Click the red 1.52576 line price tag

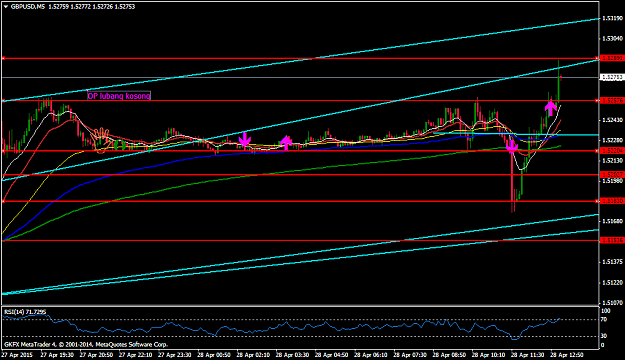612,100
